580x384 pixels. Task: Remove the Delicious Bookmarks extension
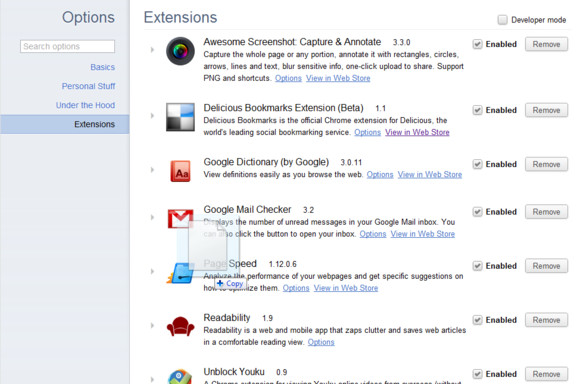pos(546,110)
